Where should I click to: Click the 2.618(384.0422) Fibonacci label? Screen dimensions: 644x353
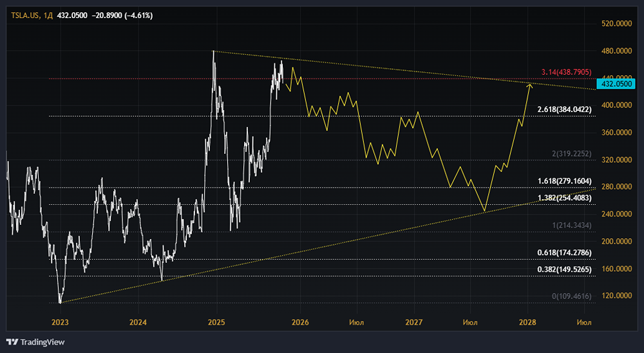pos(565,110)
